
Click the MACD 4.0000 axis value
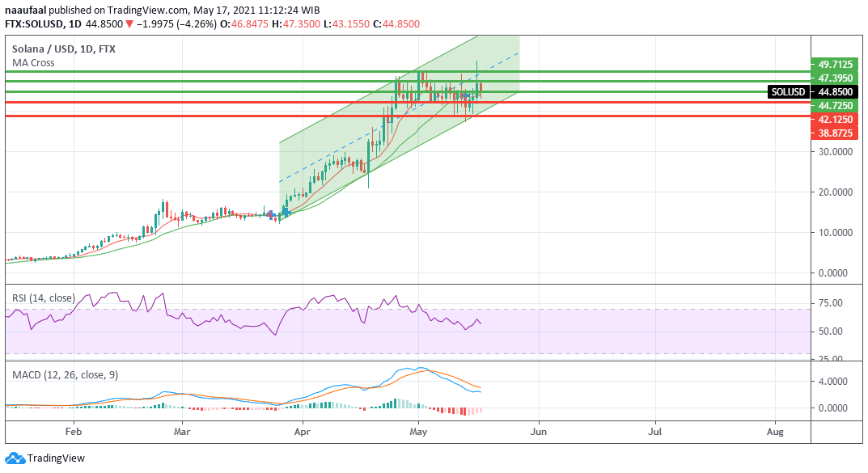coord(832,381)
